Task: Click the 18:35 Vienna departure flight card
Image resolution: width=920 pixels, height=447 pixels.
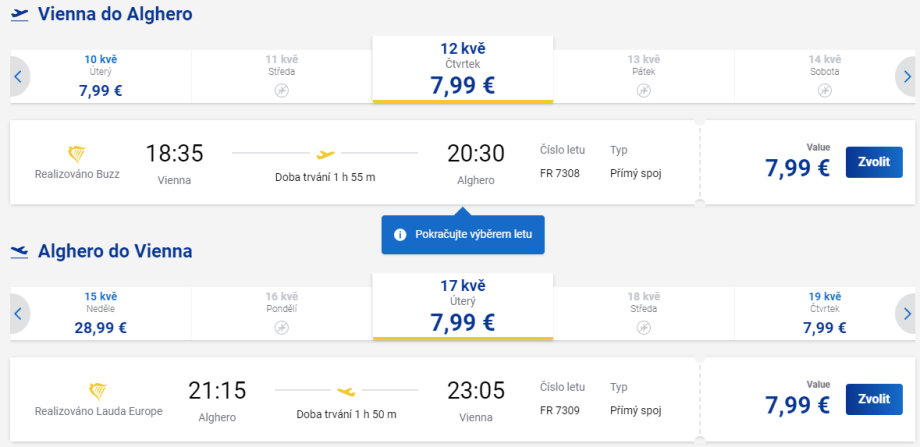Action: click(350, 162)
